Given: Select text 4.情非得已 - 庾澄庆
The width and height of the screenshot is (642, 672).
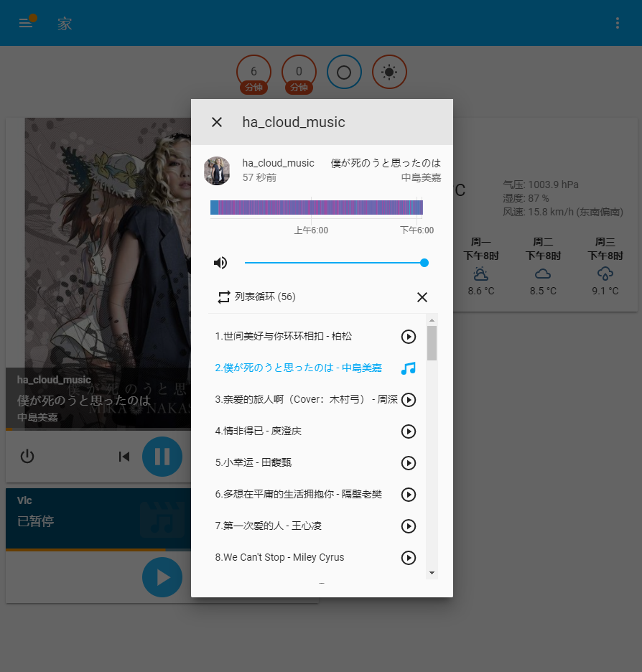Looking at the screenshot, I should (x=258, y=431).
